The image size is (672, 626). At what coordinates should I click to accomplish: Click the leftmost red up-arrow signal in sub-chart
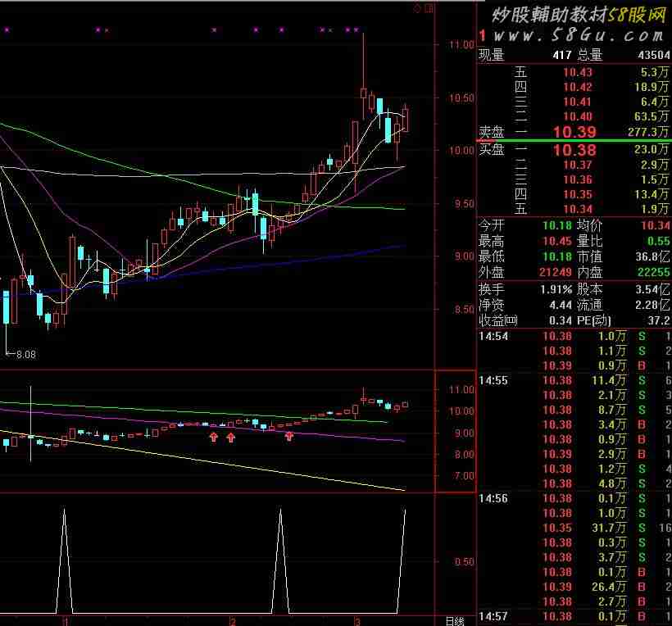[x=214, y=438]
